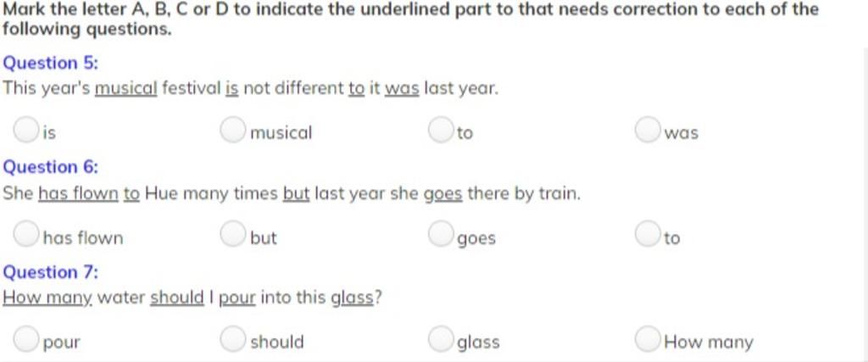Pick the 'to' answer under Question 5

[441, 130]
